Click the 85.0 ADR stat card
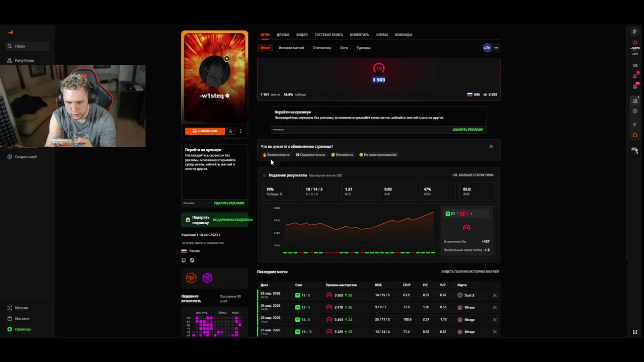Screen dimensions: 644x362 [x=477, y=191]
